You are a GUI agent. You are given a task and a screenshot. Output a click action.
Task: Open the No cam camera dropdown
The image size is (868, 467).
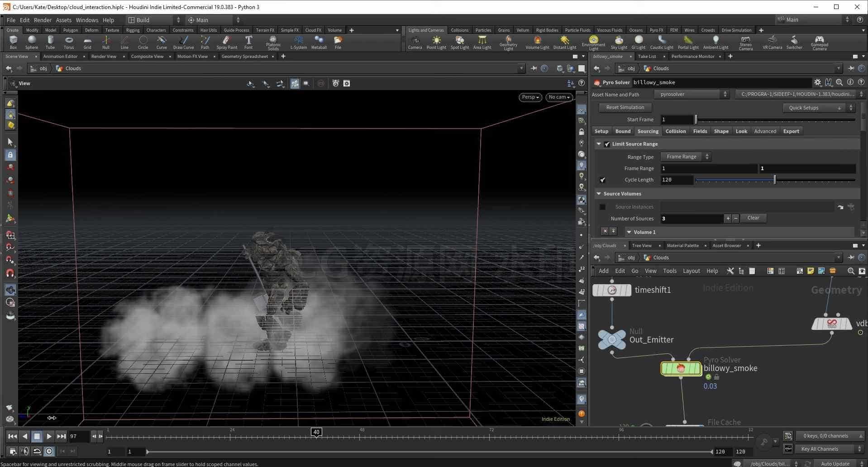point(559,97)
